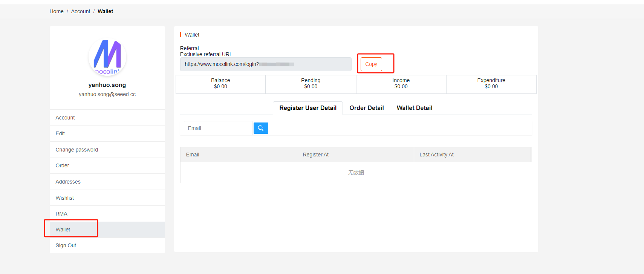Switch to the Order Detail tab
Image resolution: width=644 pixels, height=274 pixels.
366,108
